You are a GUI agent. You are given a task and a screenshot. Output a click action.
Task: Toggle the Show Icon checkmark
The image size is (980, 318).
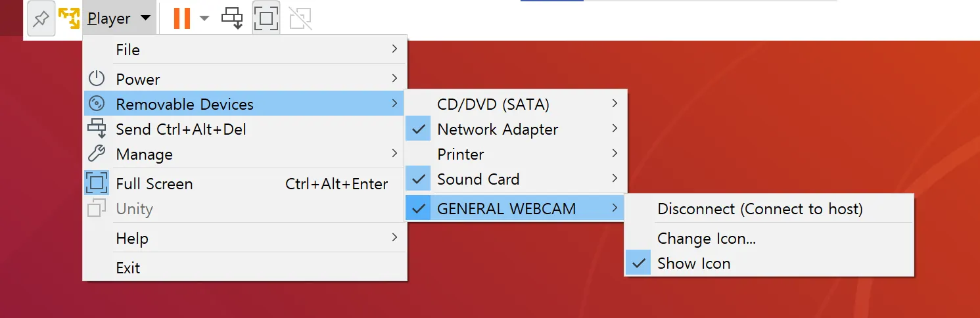638,263
